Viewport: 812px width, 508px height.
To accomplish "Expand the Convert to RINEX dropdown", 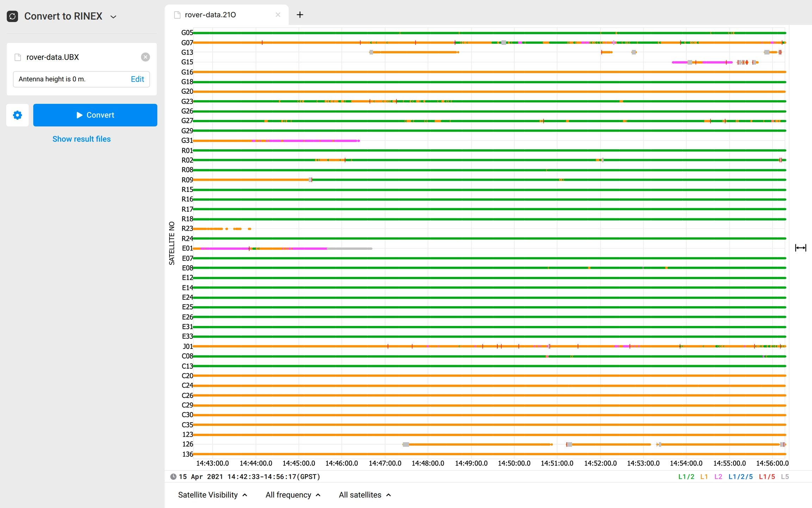I will [x=113, y=17].
